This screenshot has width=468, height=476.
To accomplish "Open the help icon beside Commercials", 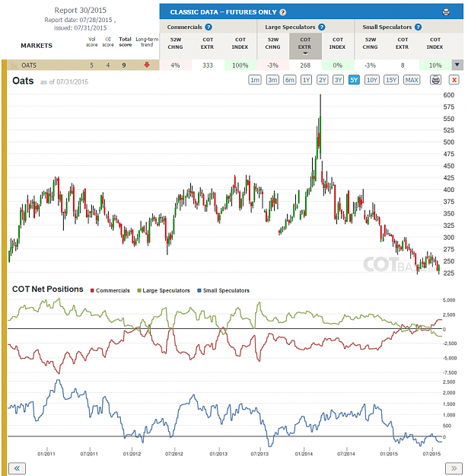I will pos(209,27).
